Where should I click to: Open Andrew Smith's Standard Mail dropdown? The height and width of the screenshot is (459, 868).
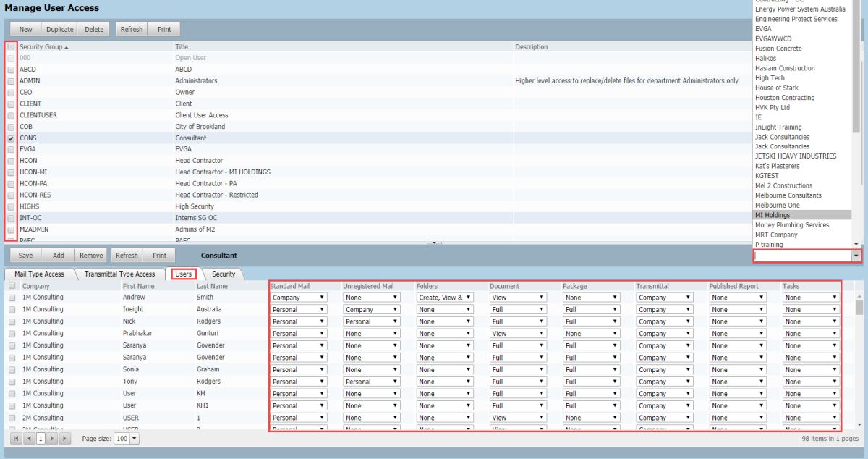pos(299,298)
